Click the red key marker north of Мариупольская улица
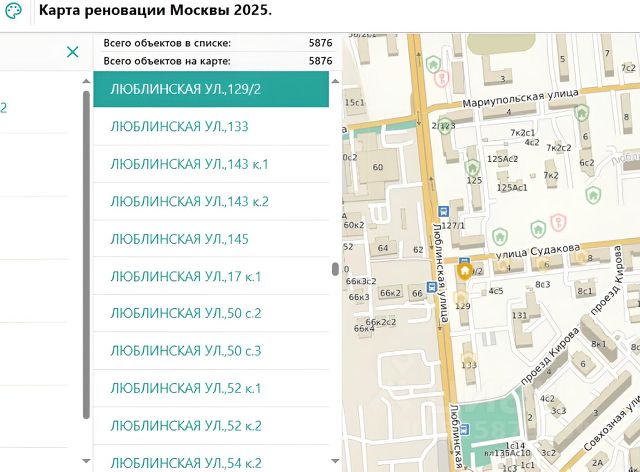 point(442,78)
